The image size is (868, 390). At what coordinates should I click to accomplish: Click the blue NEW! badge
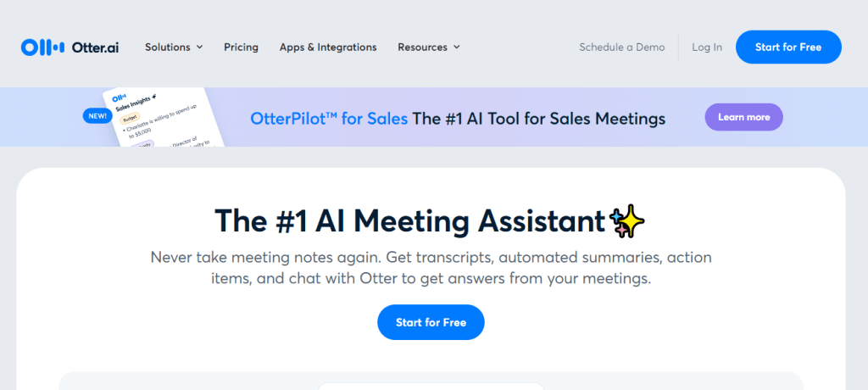tap(97, 117)
